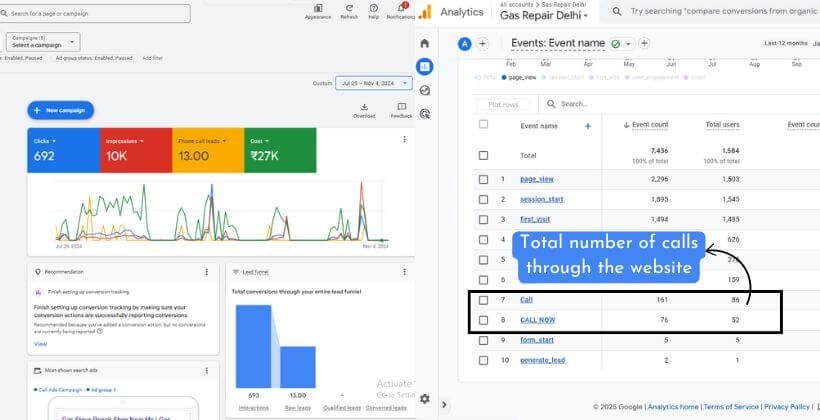Open Advertising section in Analytics sidebar
This screenshot has height=420, width=820.
coord(425,113)
